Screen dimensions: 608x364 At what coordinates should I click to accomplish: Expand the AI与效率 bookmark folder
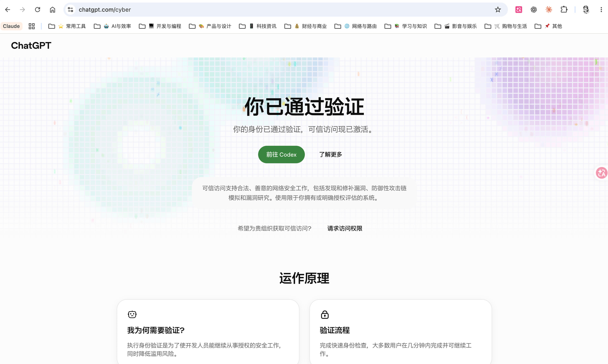click(112, 26)
